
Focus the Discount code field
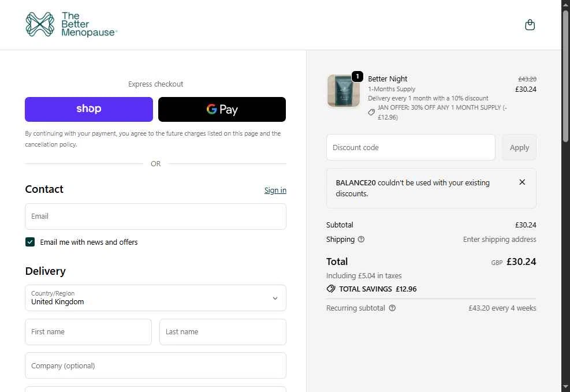411,147
